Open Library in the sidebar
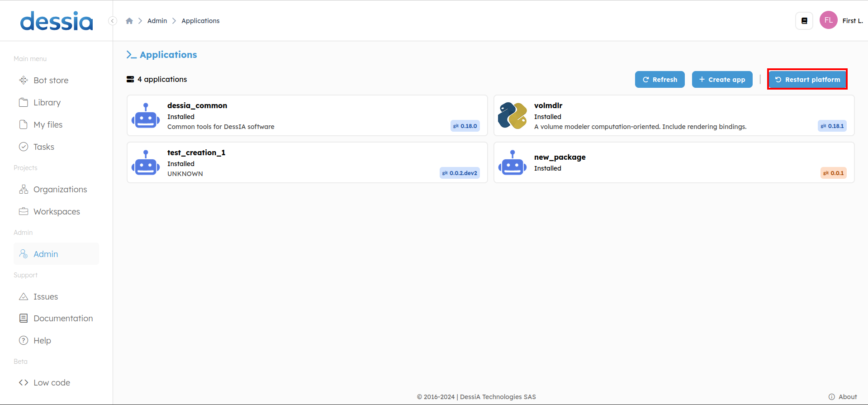 (56, 103)
